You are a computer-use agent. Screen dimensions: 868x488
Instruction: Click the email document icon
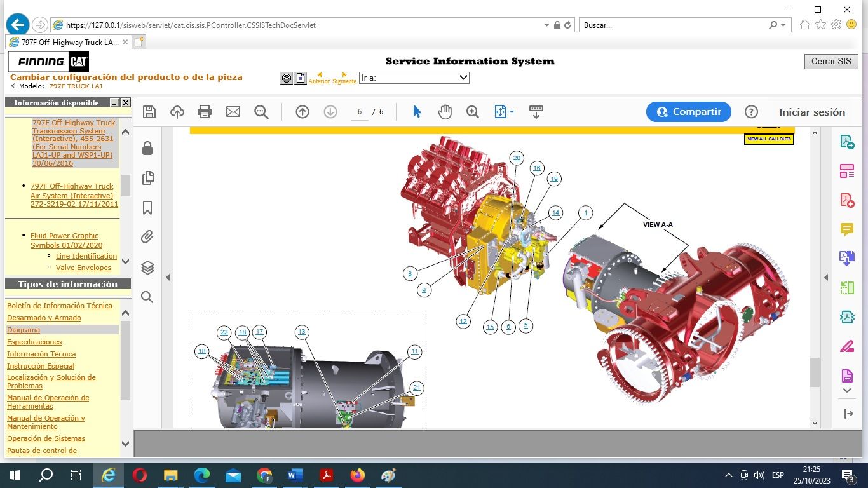point(233,111)
